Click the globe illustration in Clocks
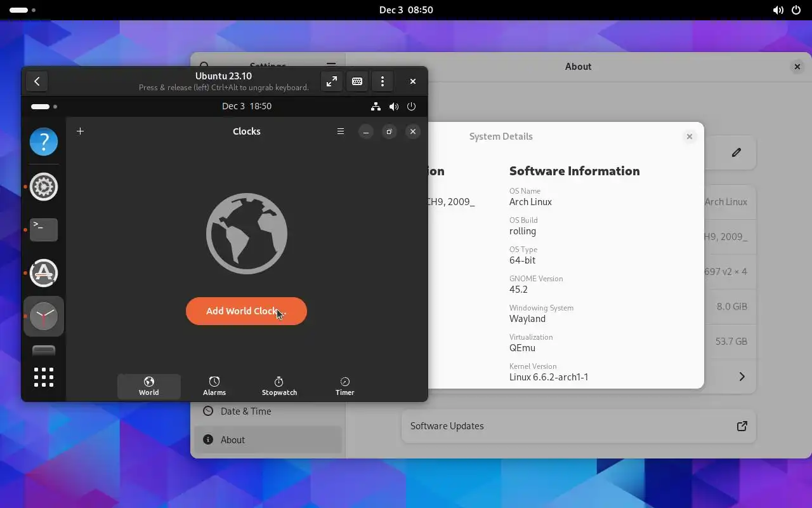Screen dimensions: 812x508 [247, 234]
